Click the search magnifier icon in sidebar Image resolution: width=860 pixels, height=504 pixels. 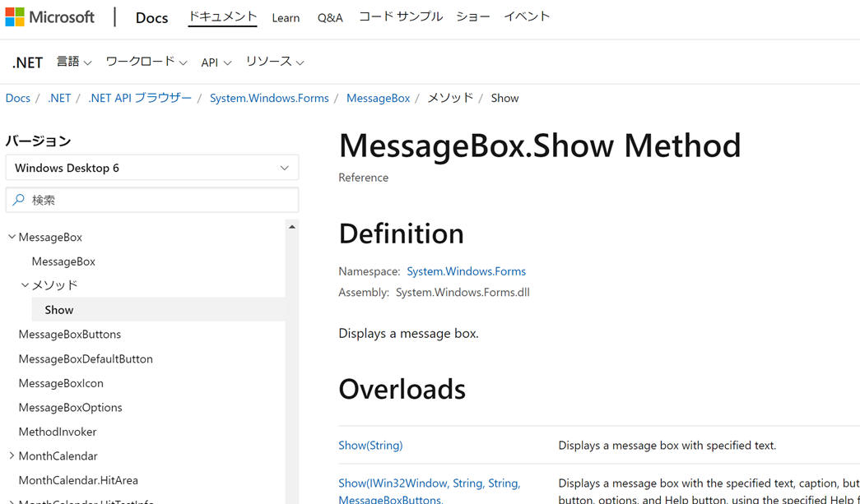click(x=19, y=200)
